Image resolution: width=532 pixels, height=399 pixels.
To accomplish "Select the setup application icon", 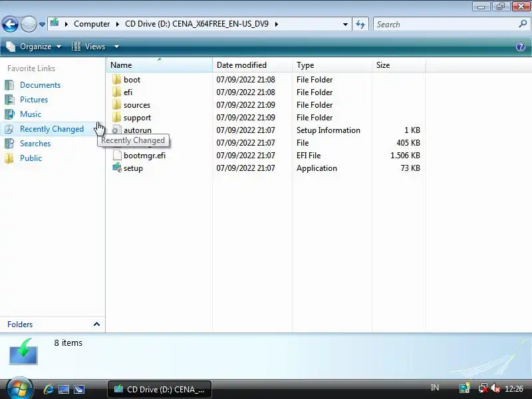I will (x=117, y=168).
